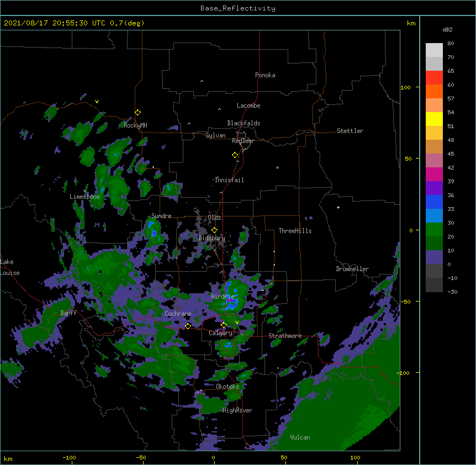Select the bright green 20-30 dBZ legend swatch
The width and height of the screenshot is (476, 465).
click(x=434, y=230)
